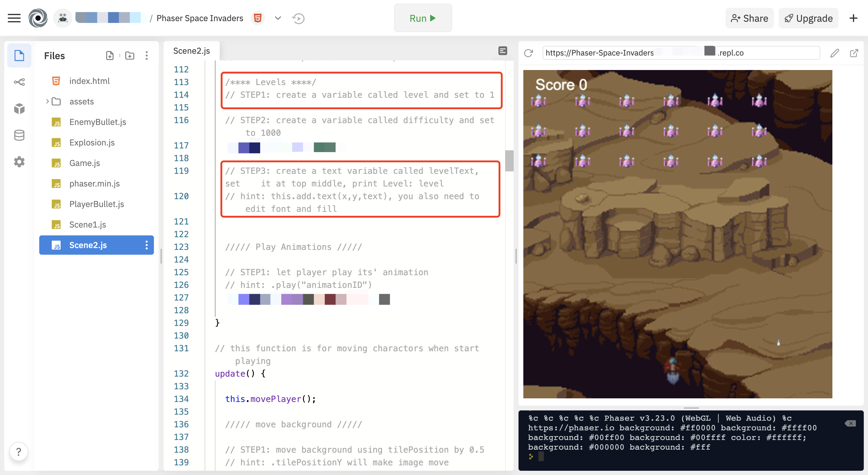Screen dimensions: 868x475
Task: Open Settings gear in sidebar
Action: pos(19,162)
